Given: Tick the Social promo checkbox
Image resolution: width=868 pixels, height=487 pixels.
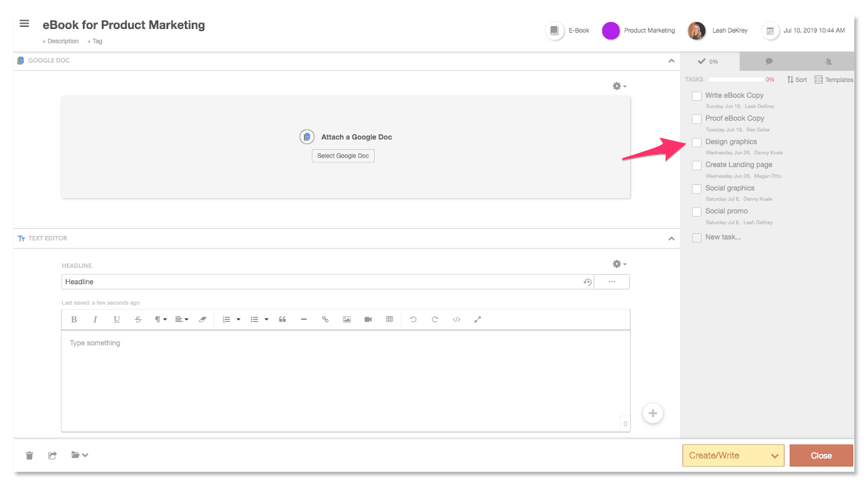Looking at the screenshot, I should pos(697,212).
